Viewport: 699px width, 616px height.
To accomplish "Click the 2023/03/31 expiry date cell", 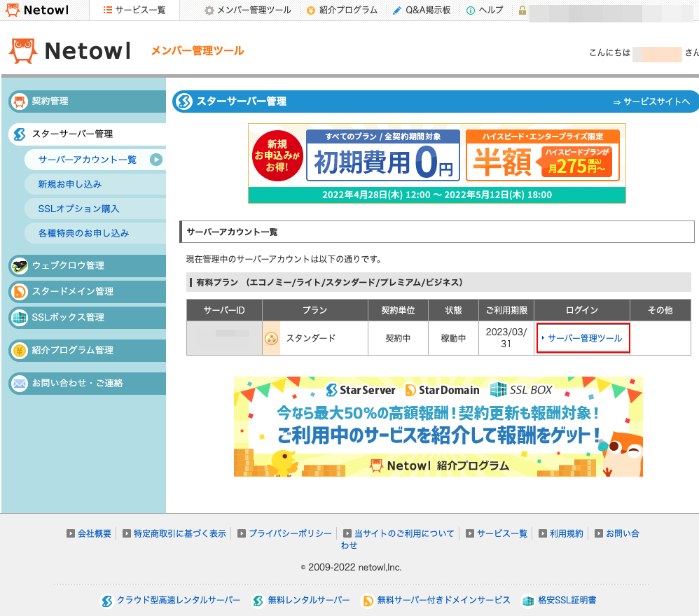I will tap(506, 338).
